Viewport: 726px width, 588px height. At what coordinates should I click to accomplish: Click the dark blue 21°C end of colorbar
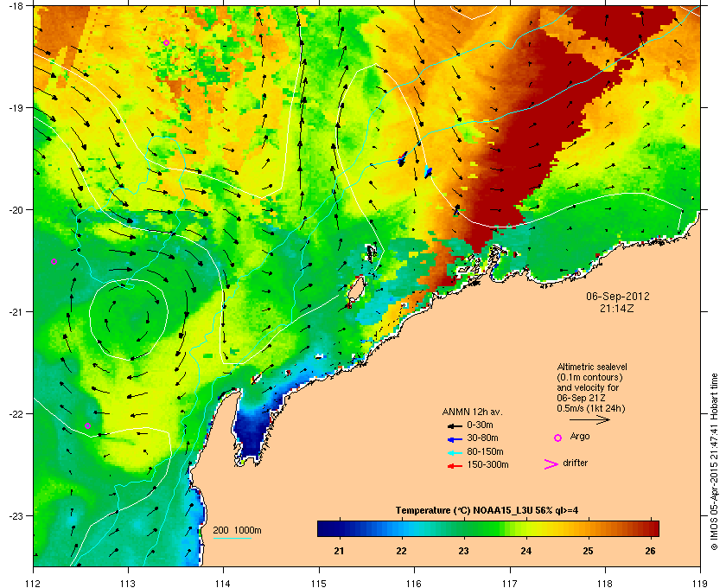pyautogui.click(x=327, y=528)
